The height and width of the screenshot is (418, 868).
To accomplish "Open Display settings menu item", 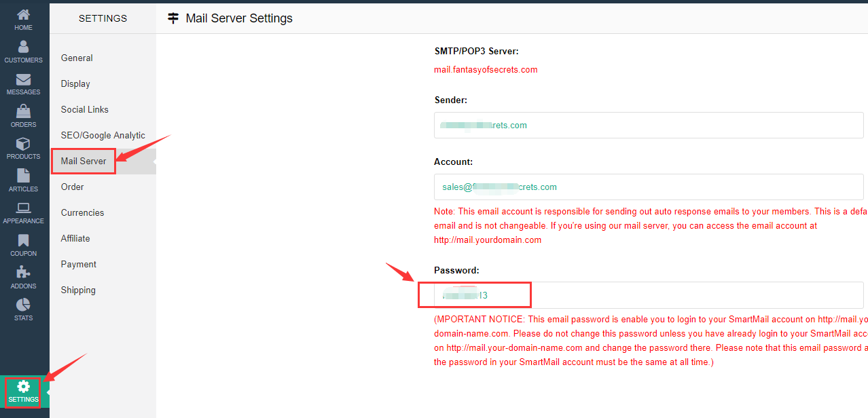I will tap(75, 83).
